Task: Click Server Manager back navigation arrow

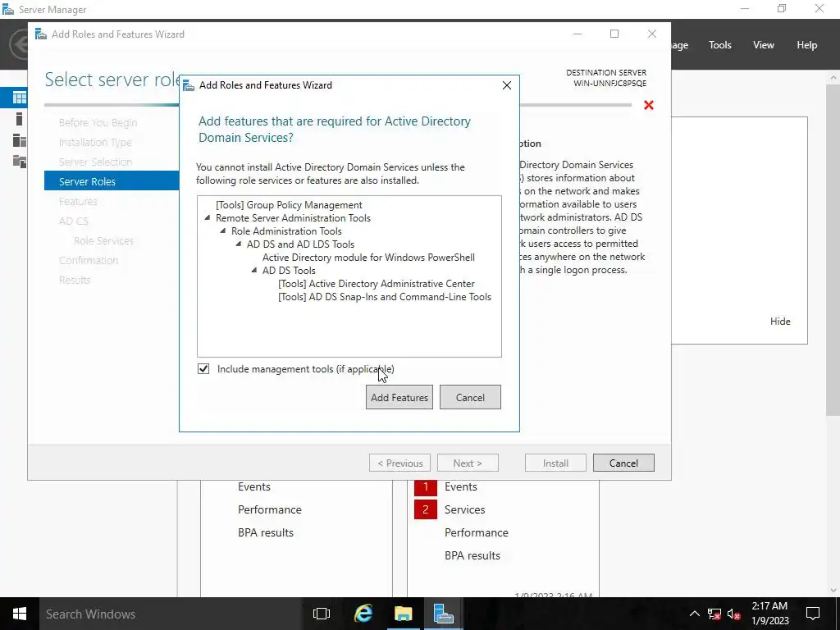Action: point(20,44)
